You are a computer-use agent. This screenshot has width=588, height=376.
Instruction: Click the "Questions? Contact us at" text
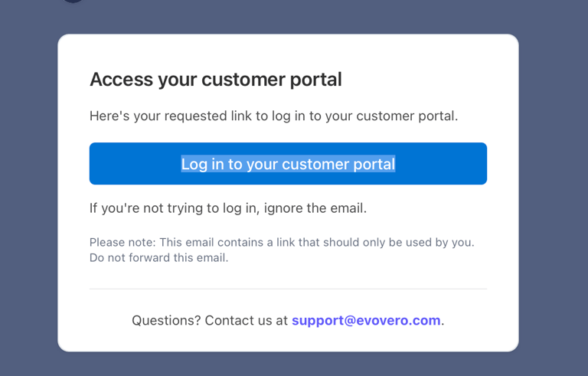click(210, 320)
